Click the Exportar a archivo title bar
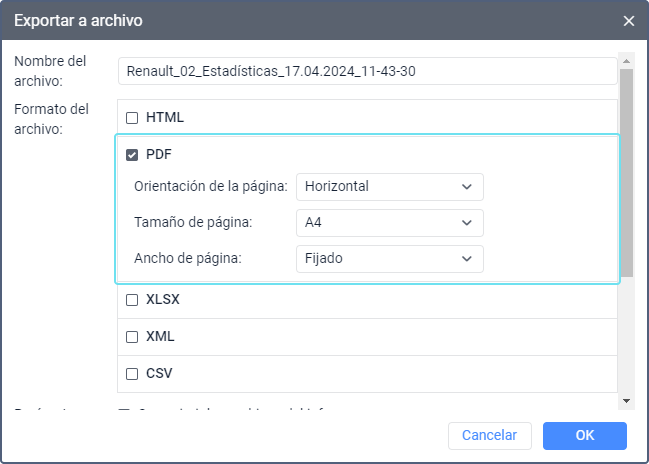The height and width of the screenshot is (464, 649). tap(300, 20)
